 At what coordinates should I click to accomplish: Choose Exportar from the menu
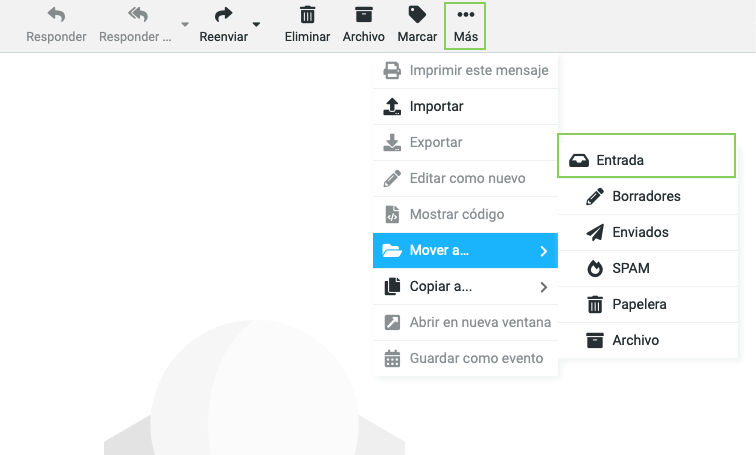pyautogui.click(x=465, y=143)
